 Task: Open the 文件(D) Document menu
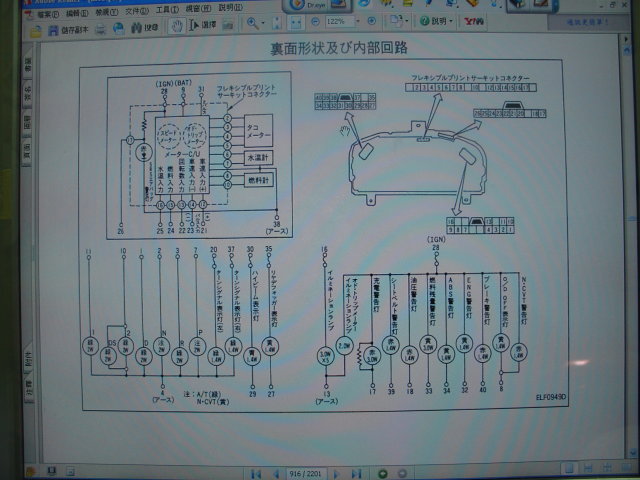point(137,11)
